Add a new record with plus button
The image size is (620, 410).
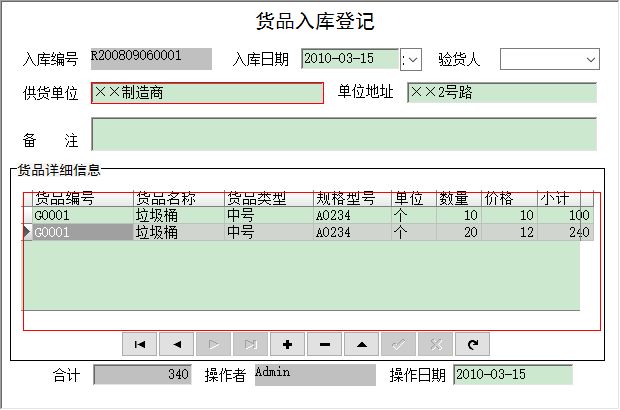pyautogui.click(x=287, y=344)
